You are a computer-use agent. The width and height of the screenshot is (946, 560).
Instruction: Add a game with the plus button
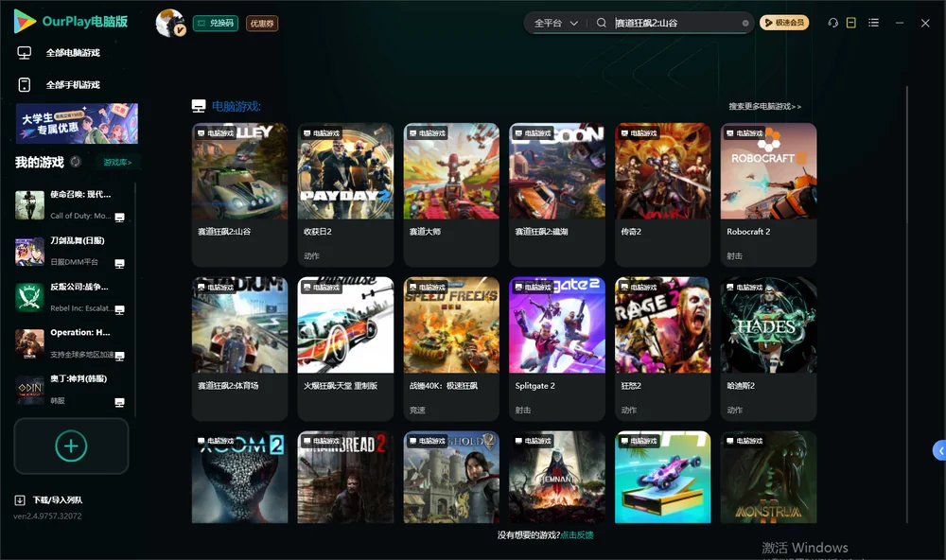pyautogui.click(x=71, y=446)
